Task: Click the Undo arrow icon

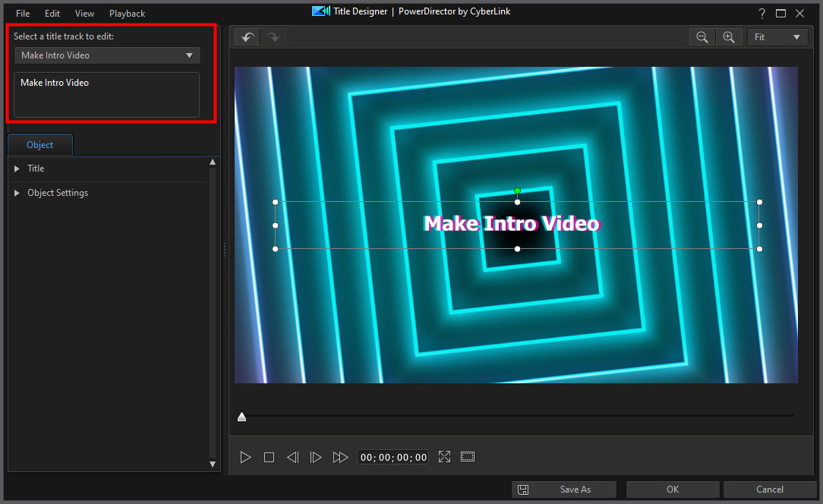Action: pyautogui.click(x=246, y=36)
